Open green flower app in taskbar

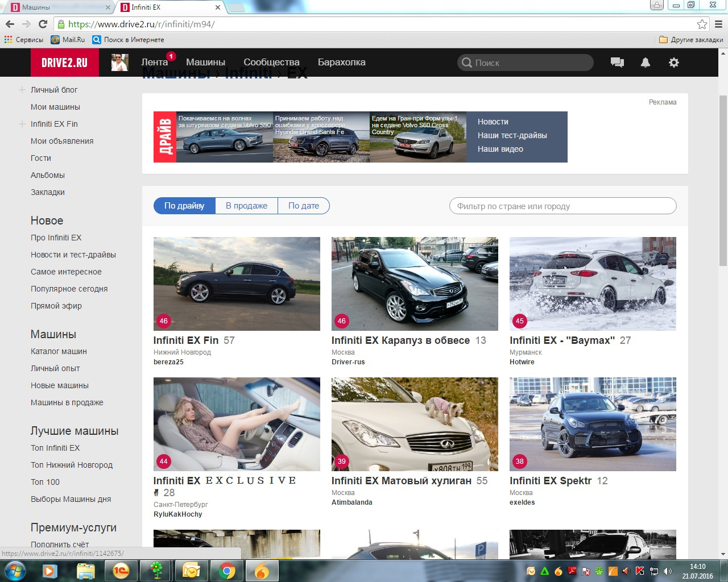(156, 571)
